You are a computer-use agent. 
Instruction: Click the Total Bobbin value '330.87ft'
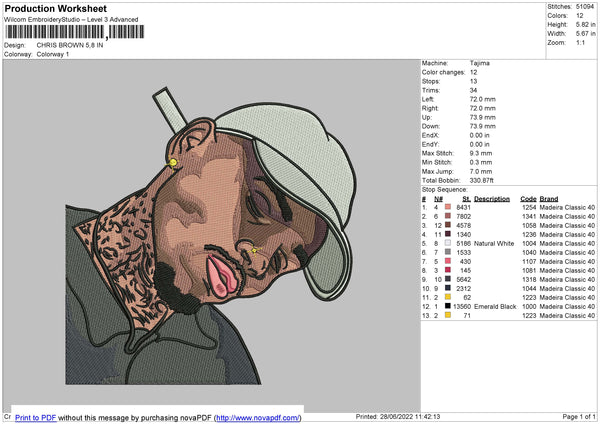(481, 180)
